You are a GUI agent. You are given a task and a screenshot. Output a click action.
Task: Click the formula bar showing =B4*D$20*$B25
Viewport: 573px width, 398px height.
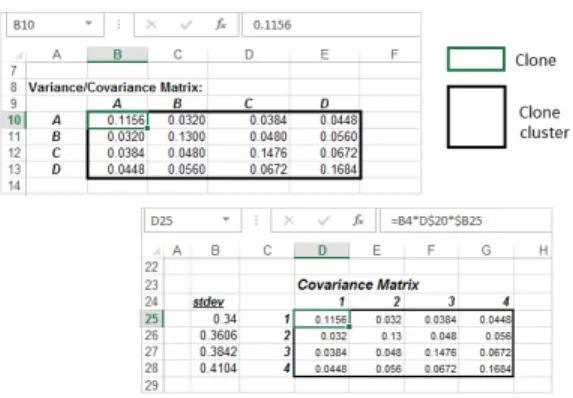(466, 221)
